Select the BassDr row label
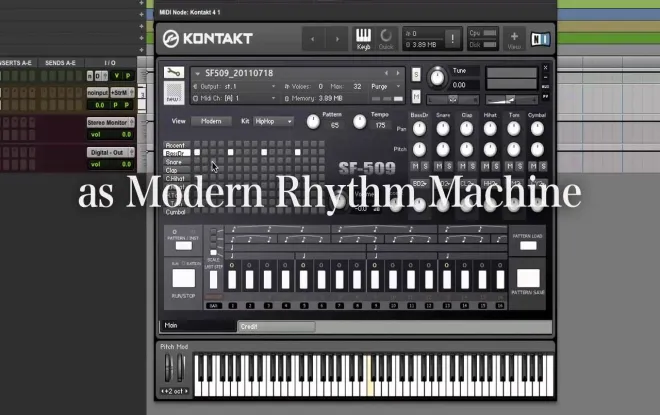This screenshot has width=660, height=415. point(176,153)
